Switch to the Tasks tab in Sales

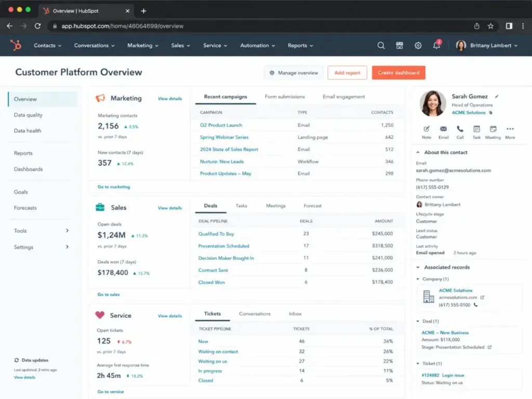(x=241, y=206)
